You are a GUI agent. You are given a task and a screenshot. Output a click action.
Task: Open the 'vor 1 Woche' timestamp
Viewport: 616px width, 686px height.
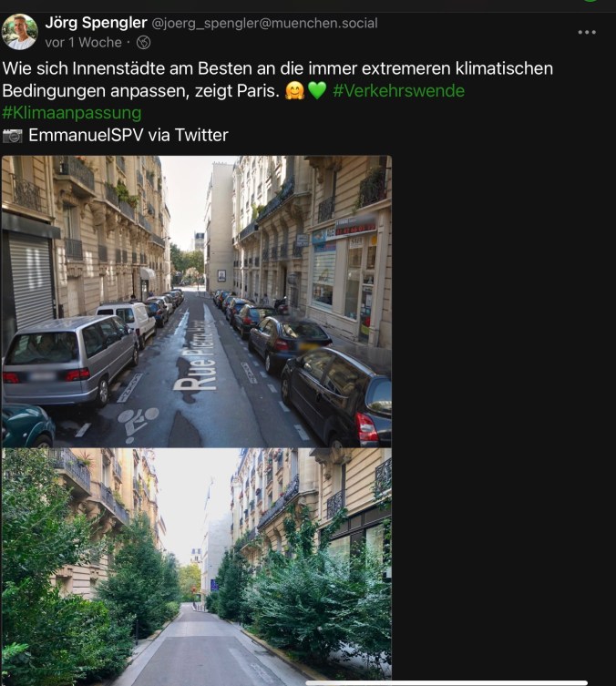(x=83, y=43)
